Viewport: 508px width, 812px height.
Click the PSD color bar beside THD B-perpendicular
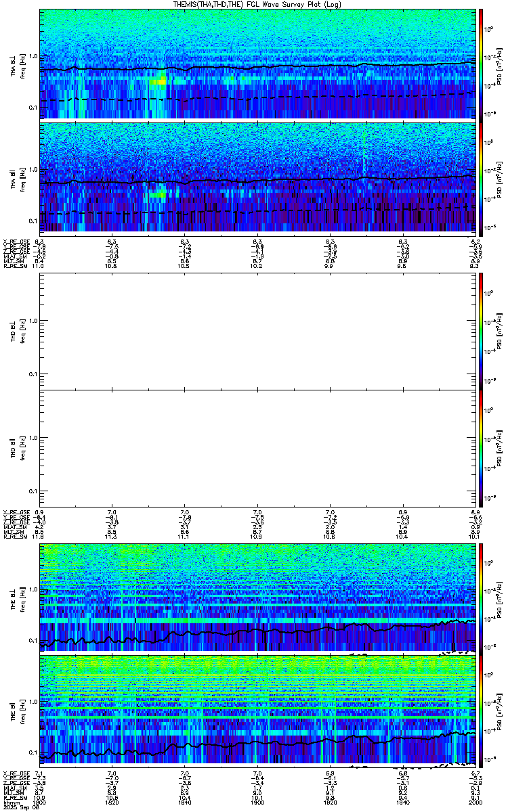[x=481, y=330]
